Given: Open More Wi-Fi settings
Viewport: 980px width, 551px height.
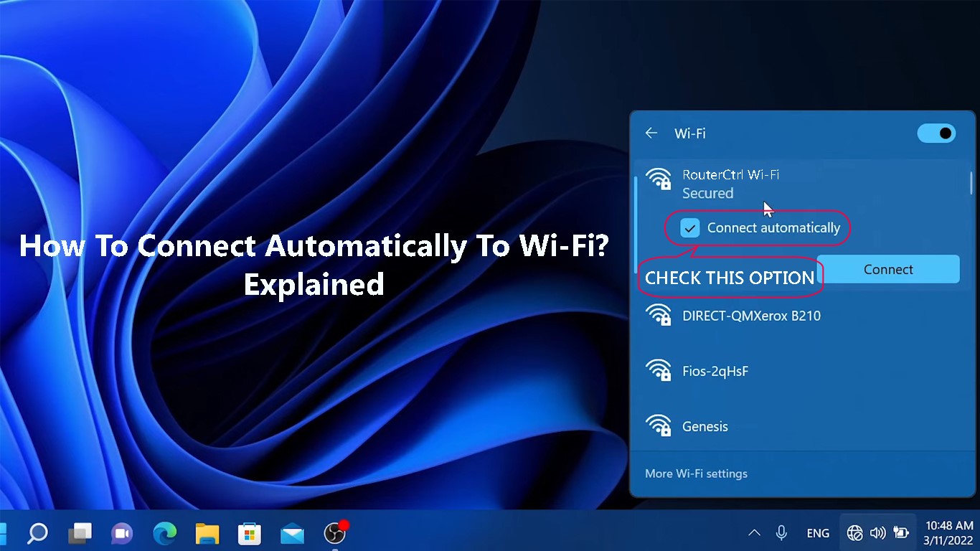Looking at the screenshot, I should [x=696, y=474].
